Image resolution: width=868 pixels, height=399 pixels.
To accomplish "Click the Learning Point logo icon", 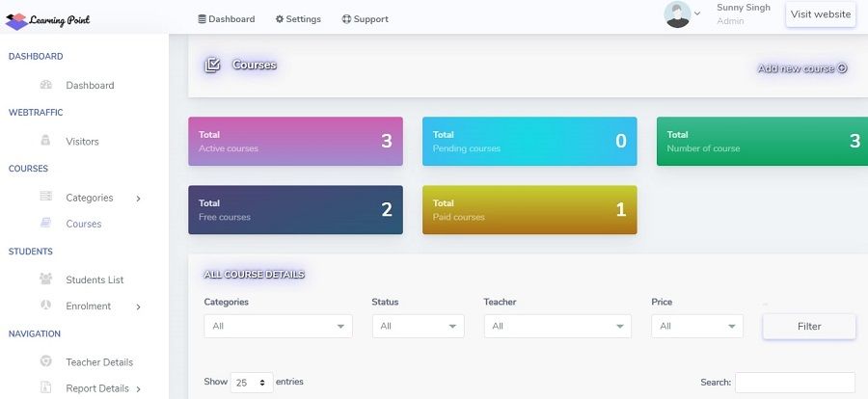I will point(16,21).
